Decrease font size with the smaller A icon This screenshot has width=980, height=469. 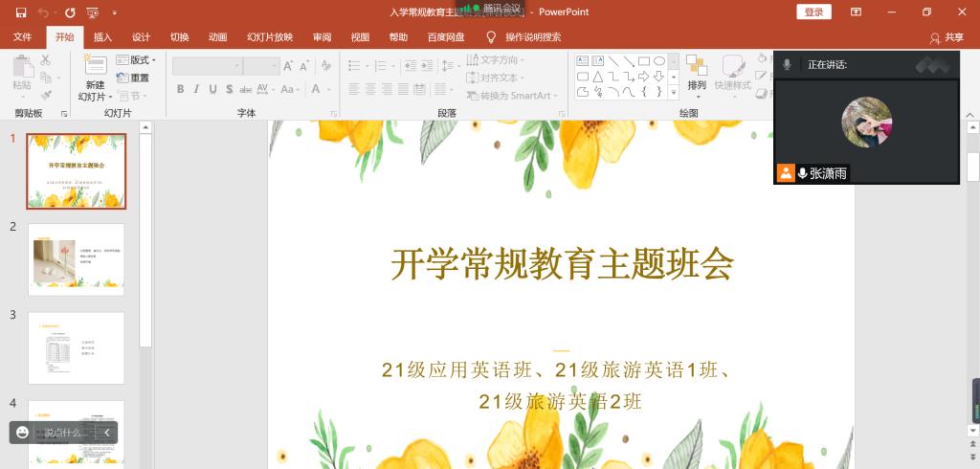click(x=304, y=66)
